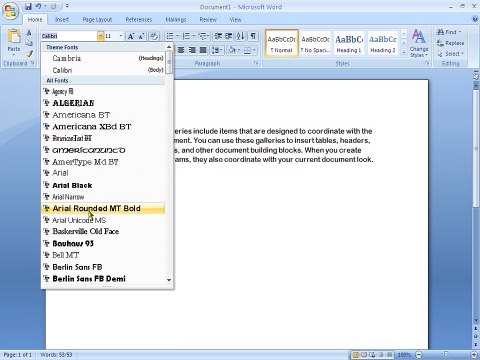Open the line spacing options
The width and height of the screenshot is (480, 360).
pos(217,50)
